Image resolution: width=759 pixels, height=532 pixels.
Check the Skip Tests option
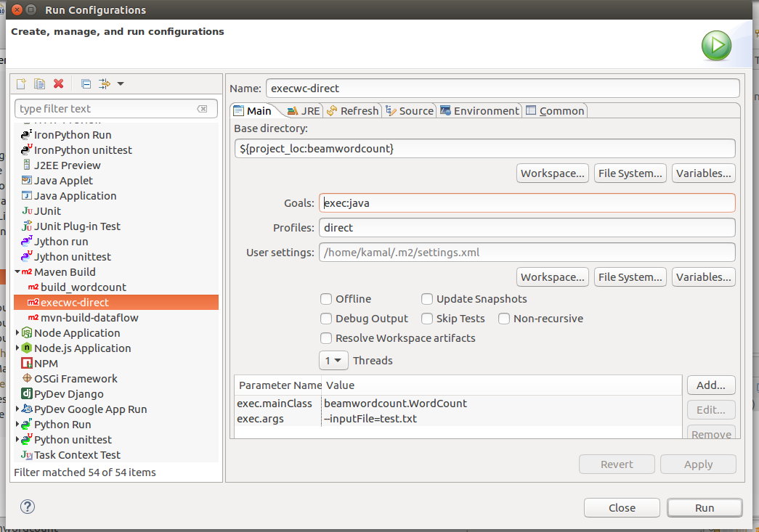[x=427, y=319]
